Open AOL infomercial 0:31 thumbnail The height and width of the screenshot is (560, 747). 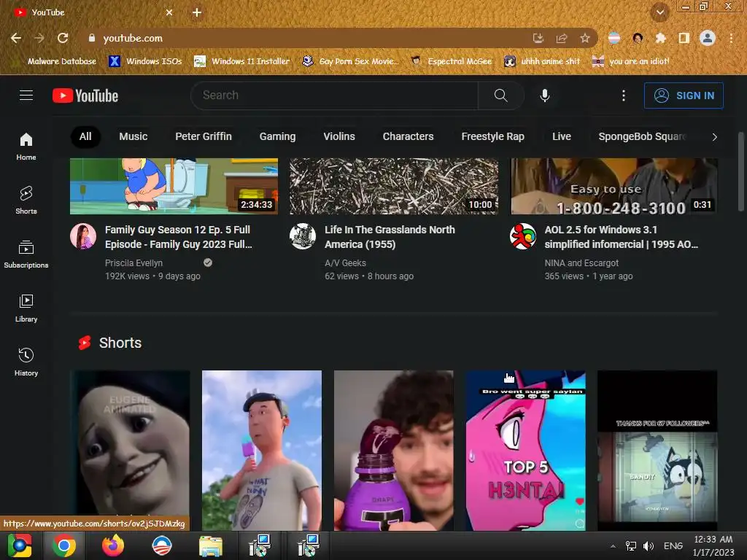point(614,186)
